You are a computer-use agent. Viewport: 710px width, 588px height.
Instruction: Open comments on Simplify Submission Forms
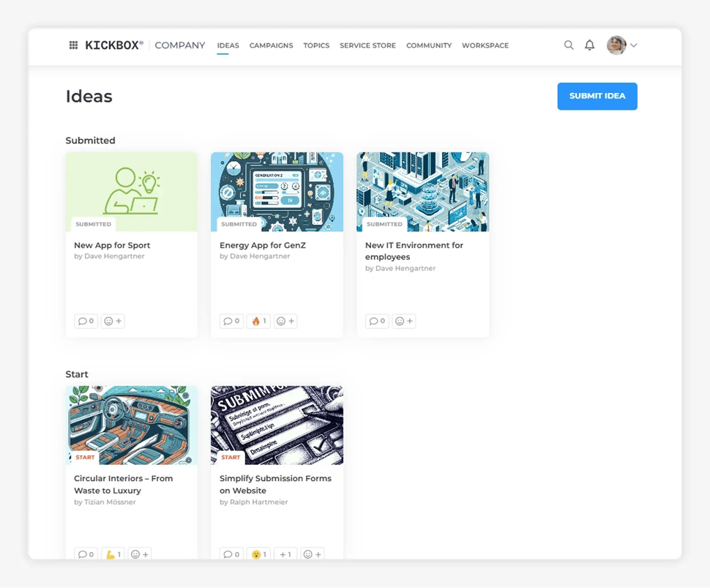click(x=231, y=554)
